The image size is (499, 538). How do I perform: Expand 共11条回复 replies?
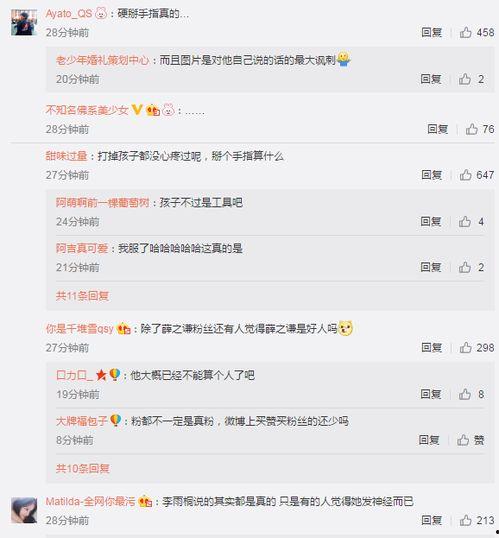[82, 296]
